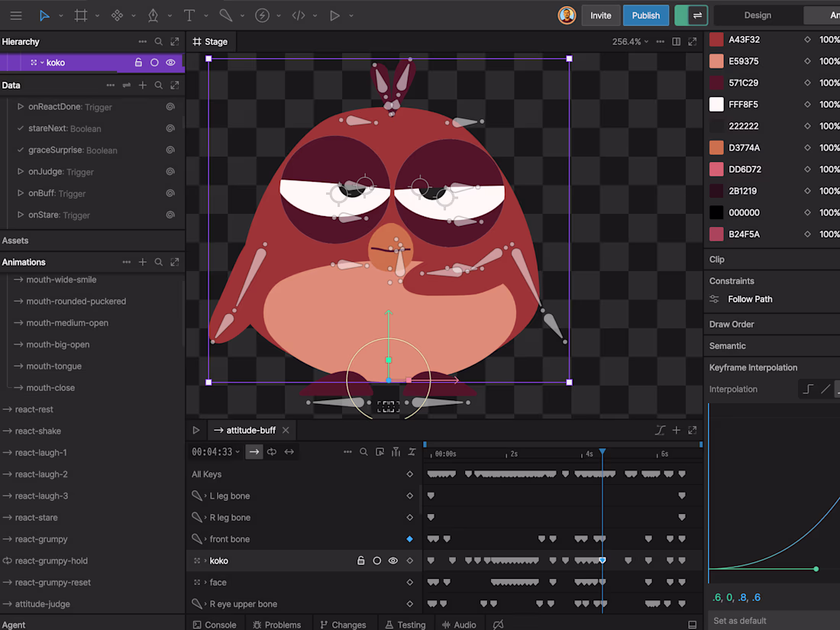Activate the Text tool
The height and width of the screenshot is (630, 840).
[189, 15]
